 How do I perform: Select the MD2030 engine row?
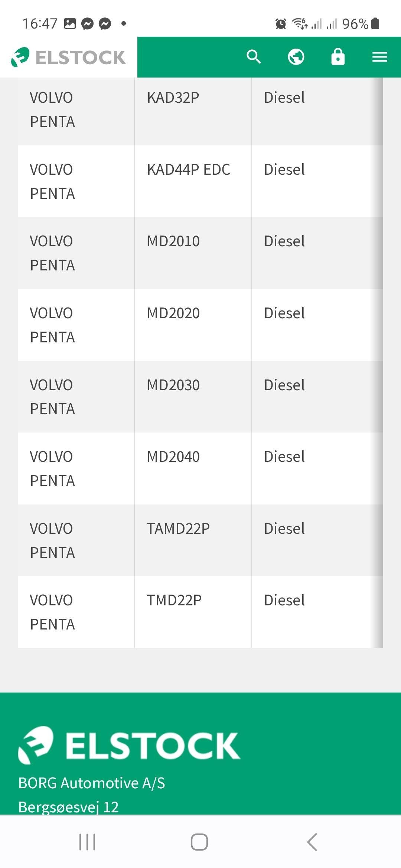click(200, 397)
